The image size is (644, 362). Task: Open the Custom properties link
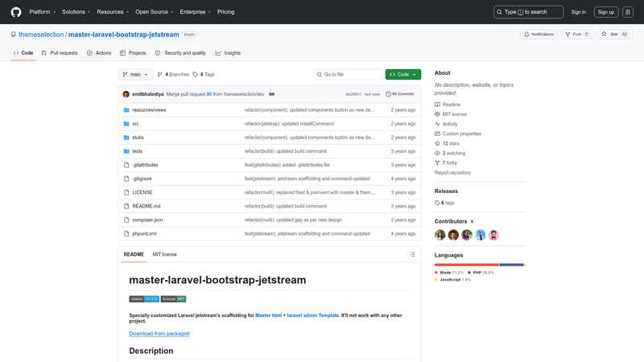(458, 134)
